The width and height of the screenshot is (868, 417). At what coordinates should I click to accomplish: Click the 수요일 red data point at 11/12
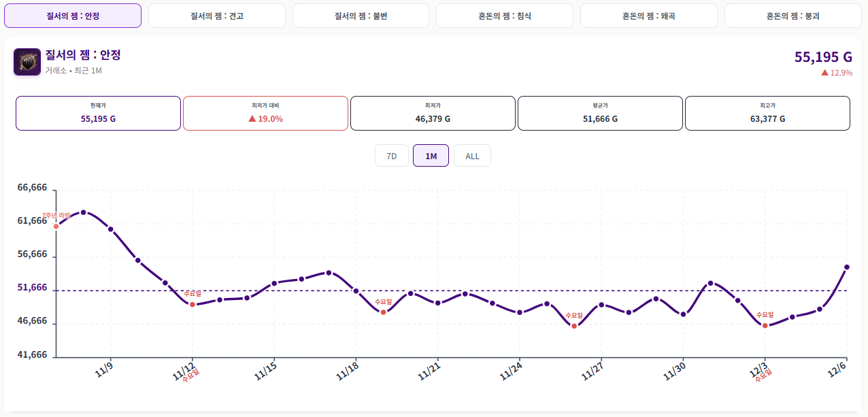193,304
